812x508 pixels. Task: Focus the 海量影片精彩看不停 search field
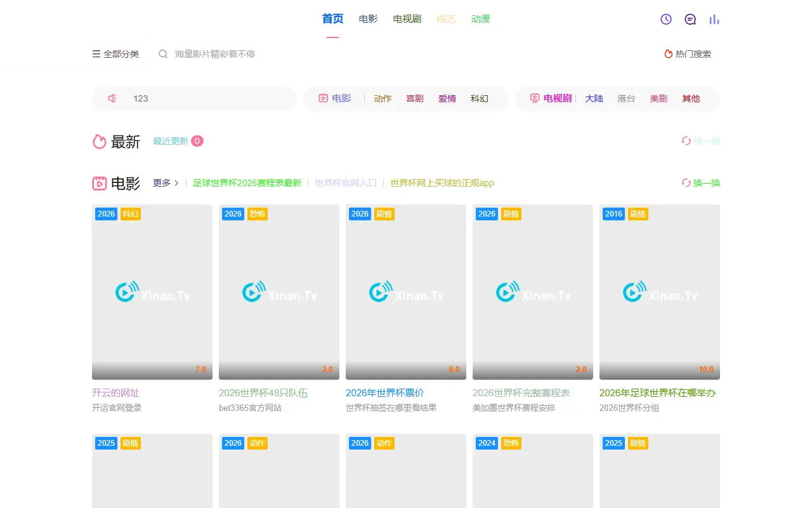(x=215, y=54)
